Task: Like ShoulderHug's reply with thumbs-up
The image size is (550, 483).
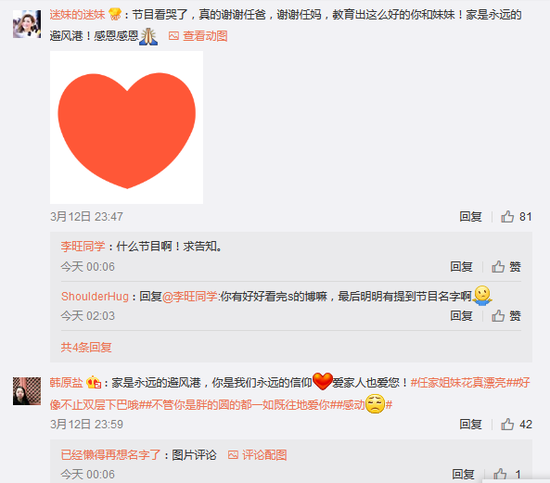Action: click(x=498, y=316)
